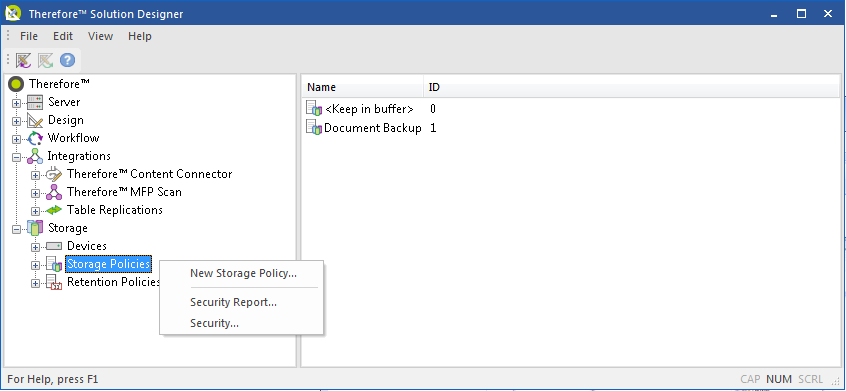The height and width of the screenshot is (391, 846).
Task: Open the File menu
Action: tap(29, 36)
